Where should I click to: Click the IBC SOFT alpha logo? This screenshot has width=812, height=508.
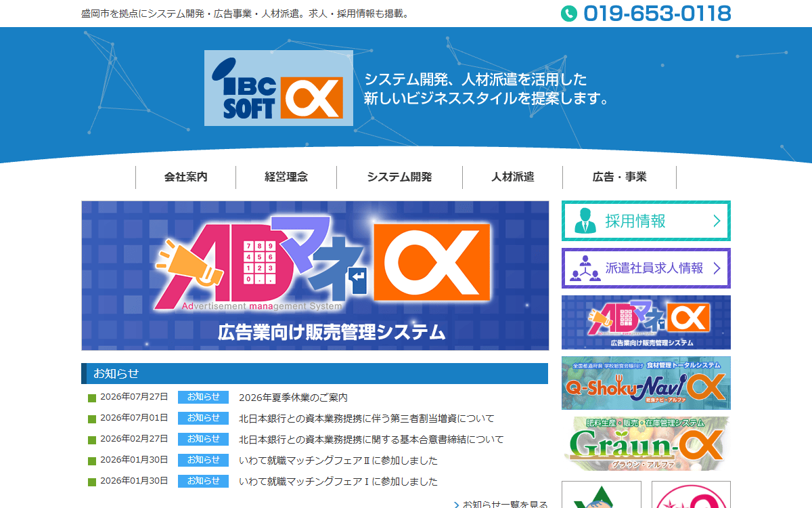279,88
